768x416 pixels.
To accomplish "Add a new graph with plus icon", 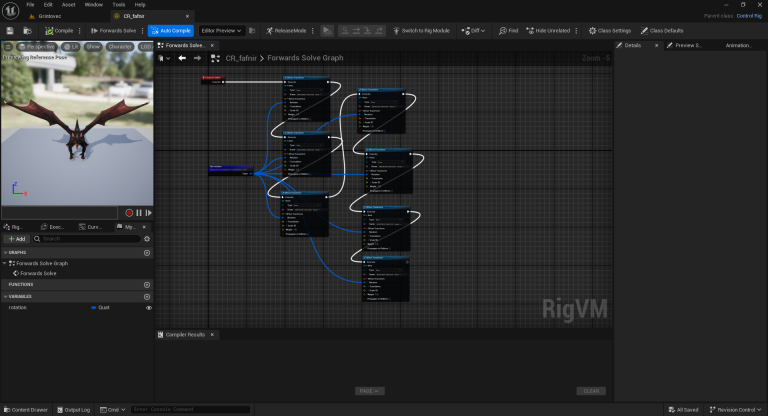I will (x=147, y=253).
